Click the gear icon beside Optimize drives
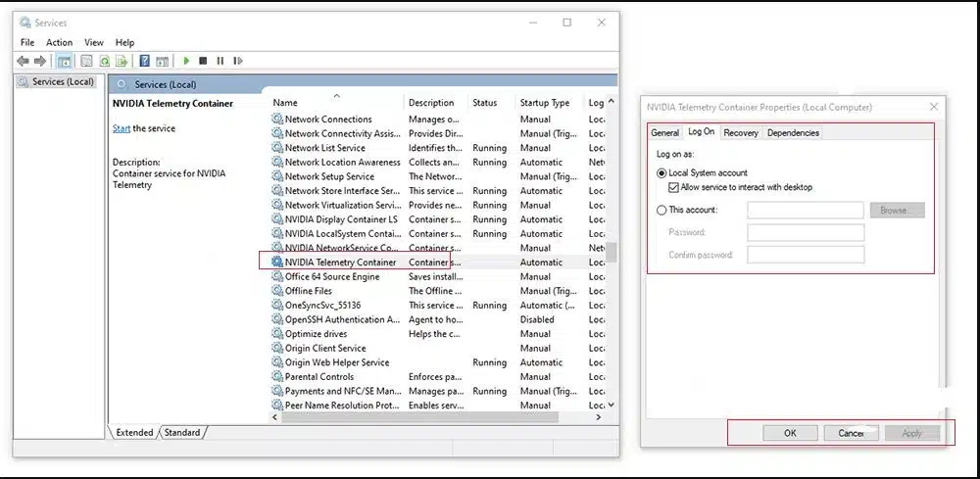This screenshot has height=479, width=980. [277, 333]
